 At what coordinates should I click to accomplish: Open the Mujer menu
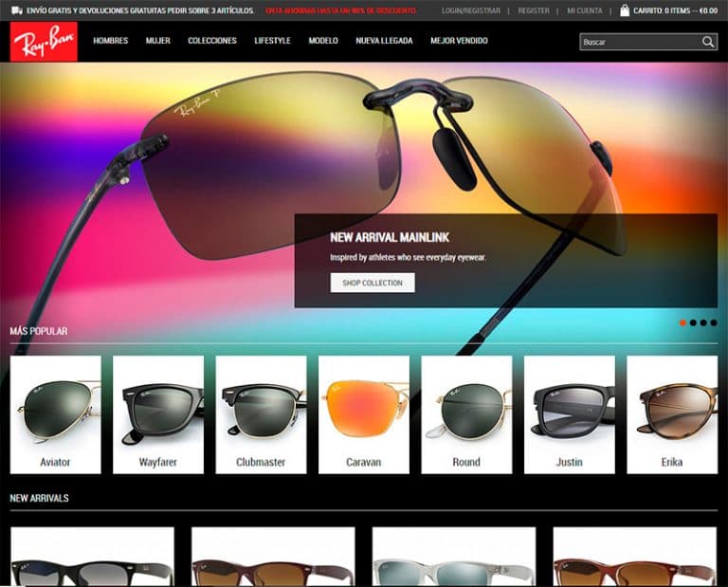pyautogui.click(x=158, y=41)
